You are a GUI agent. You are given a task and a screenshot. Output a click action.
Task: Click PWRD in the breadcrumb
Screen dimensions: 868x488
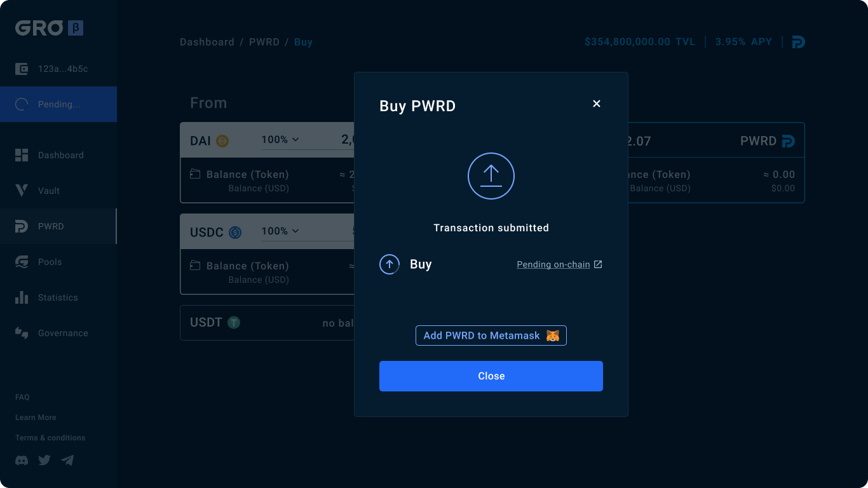[264, 42]
